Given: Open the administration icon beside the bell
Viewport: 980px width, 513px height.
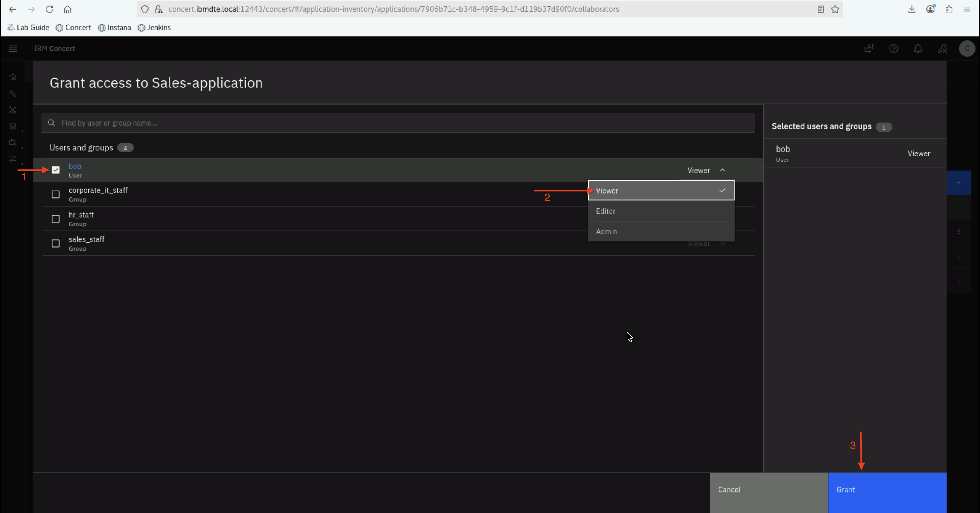Looking at the screenshot, I should pos(942,48).
